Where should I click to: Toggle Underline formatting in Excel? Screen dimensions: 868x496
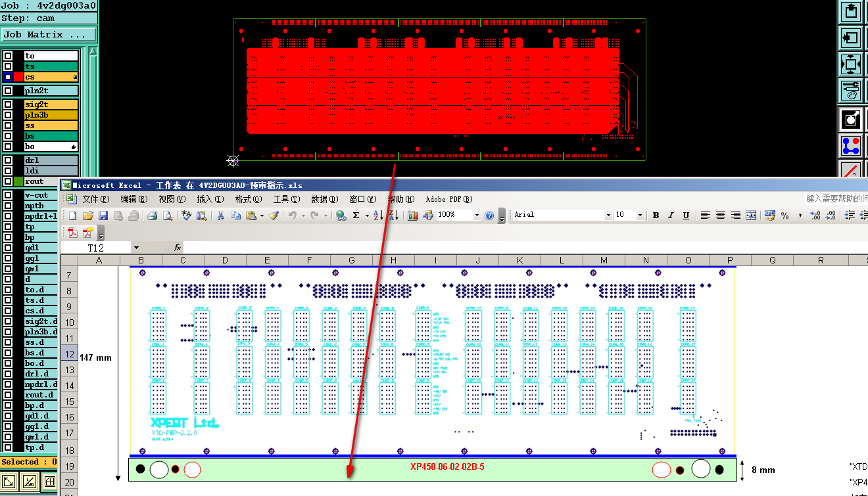(687, 215)
